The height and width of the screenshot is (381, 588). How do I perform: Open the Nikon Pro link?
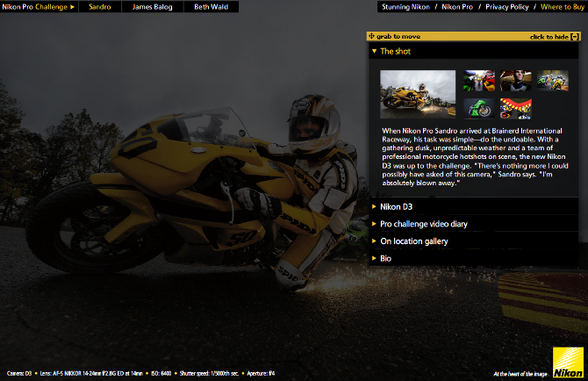click(457, 7)
